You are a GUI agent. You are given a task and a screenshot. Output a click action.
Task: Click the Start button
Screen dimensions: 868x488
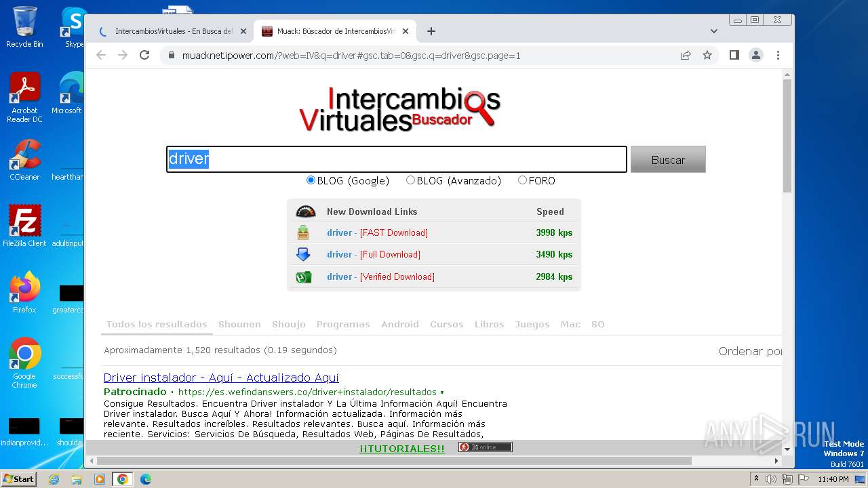click(18, 479)
